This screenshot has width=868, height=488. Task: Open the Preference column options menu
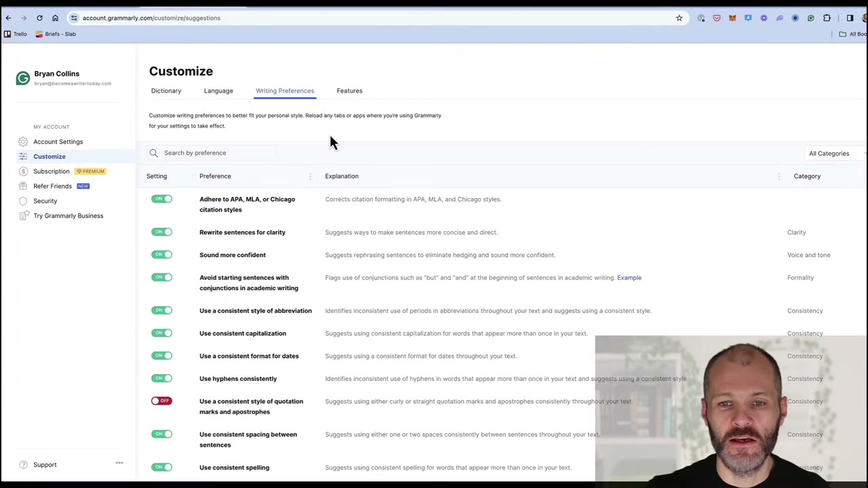(x=310, y=177)
